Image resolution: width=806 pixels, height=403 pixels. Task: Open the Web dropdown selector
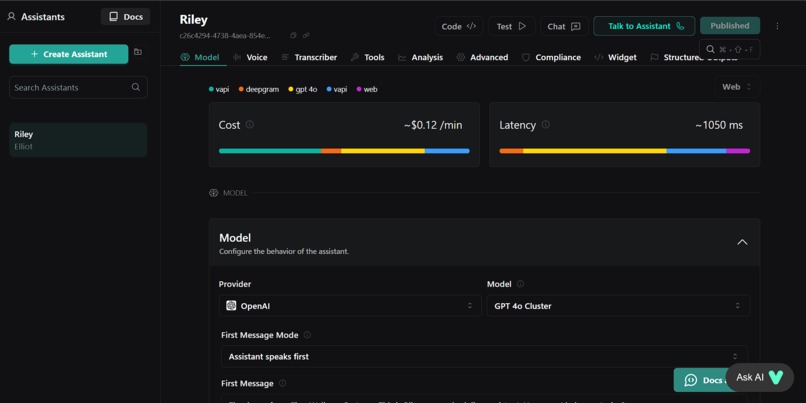737,87
